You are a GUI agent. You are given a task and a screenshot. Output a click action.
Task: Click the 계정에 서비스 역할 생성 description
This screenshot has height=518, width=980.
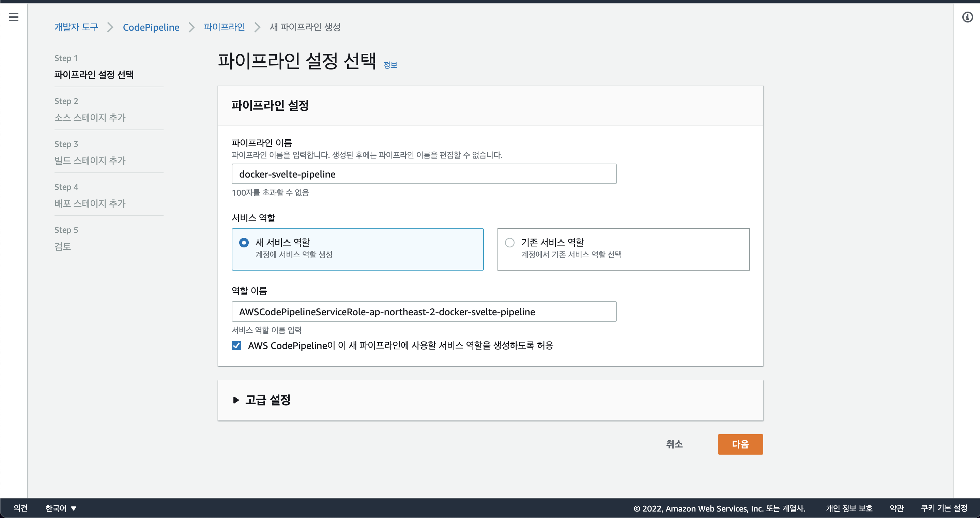294,255
